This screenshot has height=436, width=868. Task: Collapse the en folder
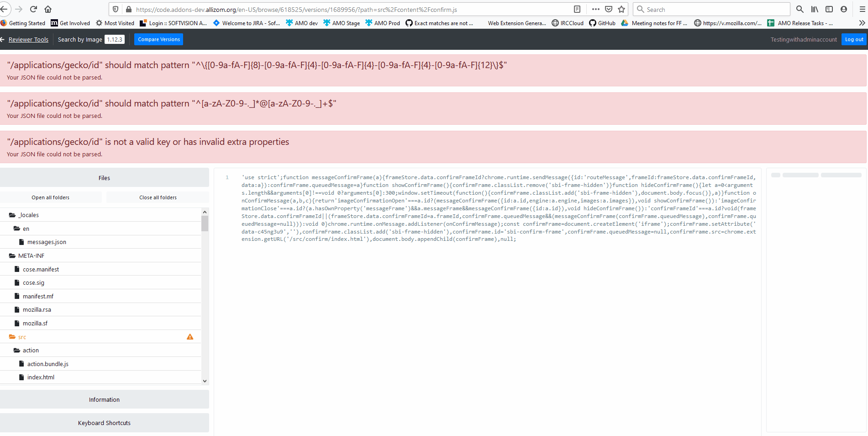[100, 229]
